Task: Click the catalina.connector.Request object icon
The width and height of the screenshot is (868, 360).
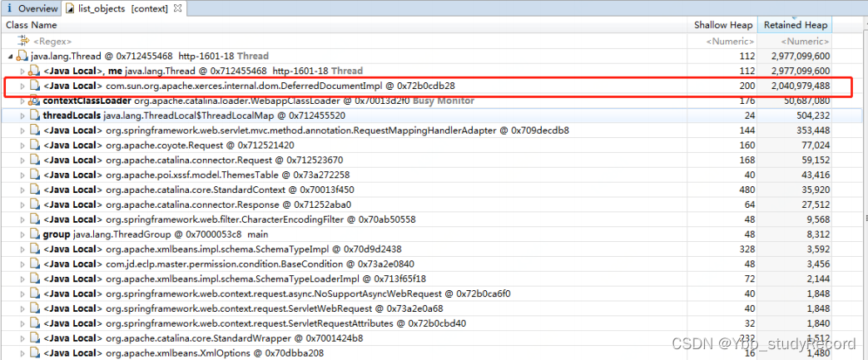Action: (34, 160)
